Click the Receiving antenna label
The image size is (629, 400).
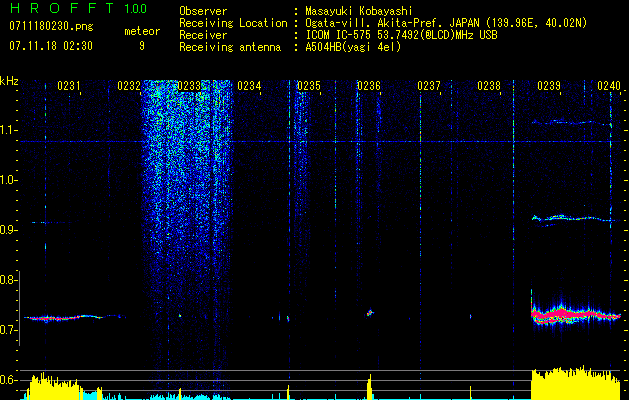tap(230, 47)
